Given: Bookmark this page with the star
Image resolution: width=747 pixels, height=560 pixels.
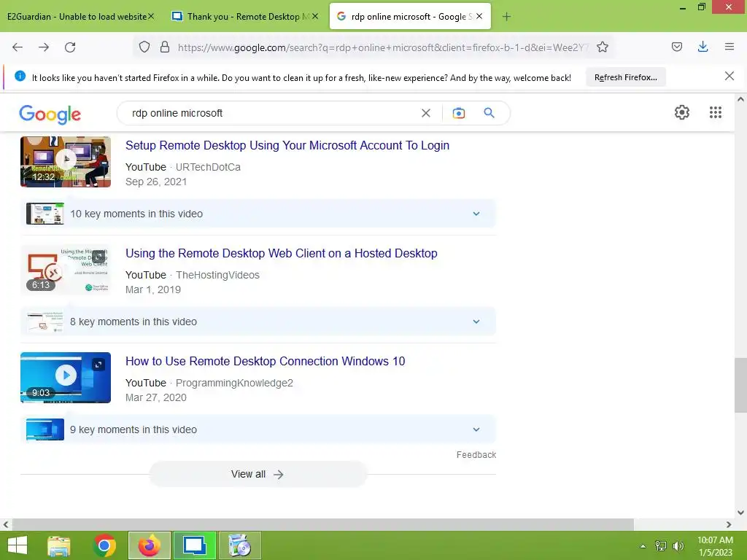Looking at the screenshot, I should [x=603, y=47].
